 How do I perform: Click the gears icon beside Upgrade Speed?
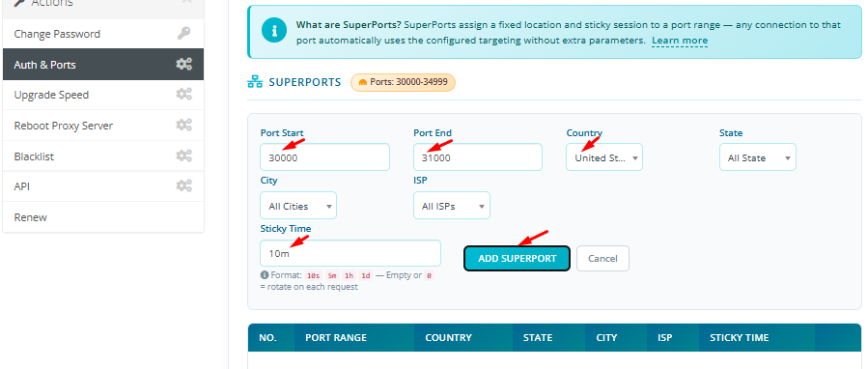pyautogui.click(x=183, y=95)
